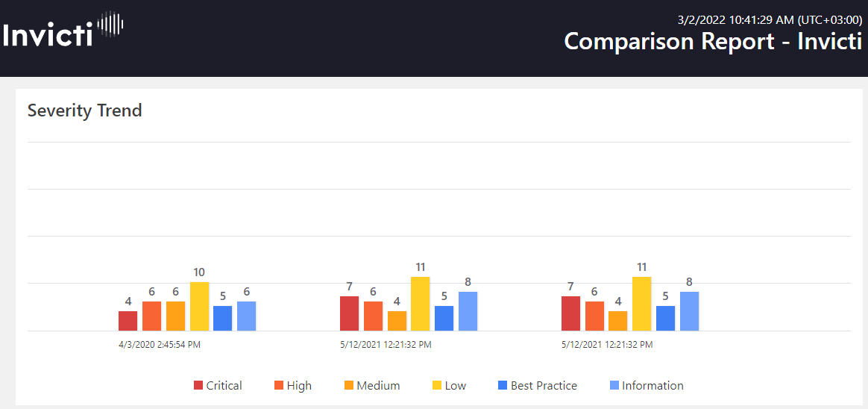Click the Best Practice bar in the 4/3/2020 scan
The image size is (868, 409).
click(222, 318)
